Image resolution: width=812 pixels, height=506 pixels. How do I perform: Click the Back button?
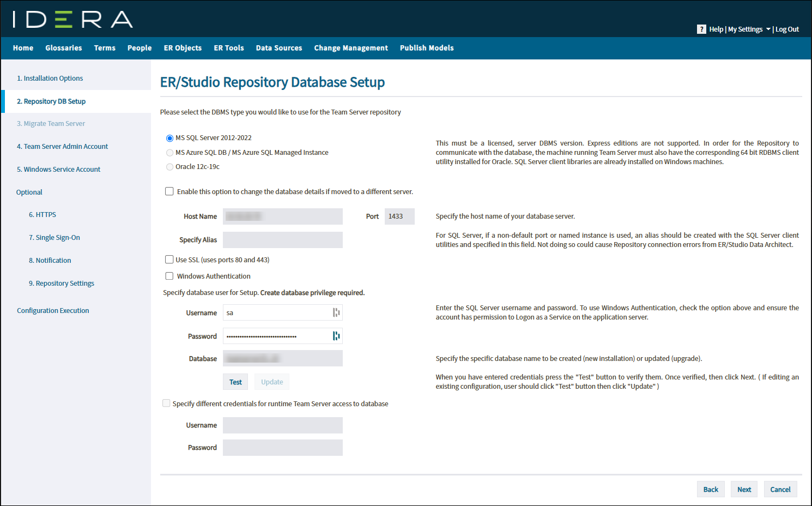click(x=711, y=489)
